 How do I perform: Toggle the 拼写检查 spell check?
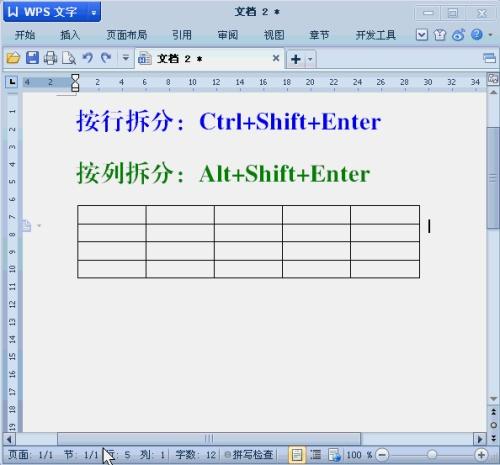[x=249, y=454]
